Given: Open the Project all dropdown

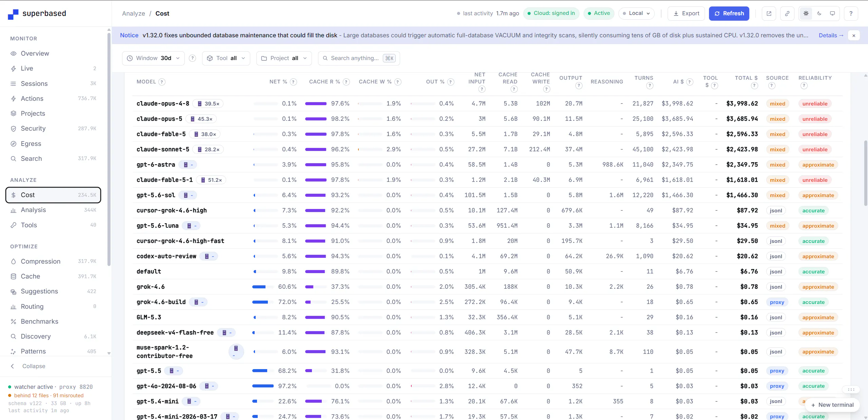Looking at the screenshot, I should click(x=284, y=58).
